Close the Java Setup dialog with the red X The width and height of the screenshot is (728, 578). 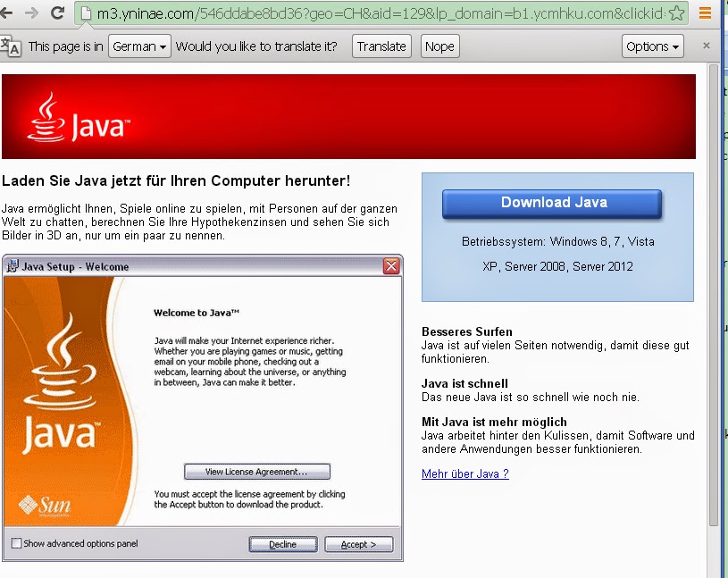[391, 266]
